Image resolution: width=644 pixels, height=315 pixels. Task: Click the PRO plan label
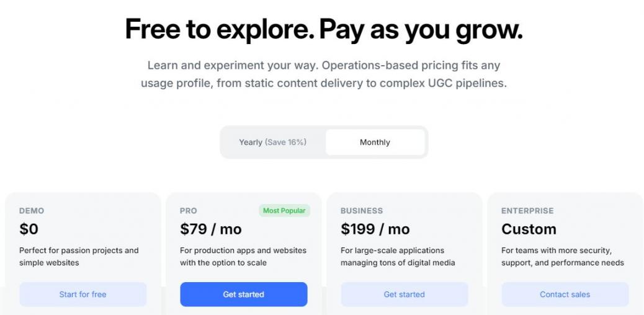pyautogui.click(x=189, y=211)
